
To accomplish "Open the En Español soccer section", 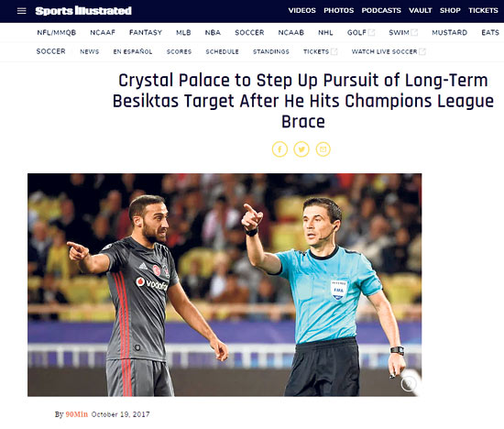I will click(x=133, y=51).
